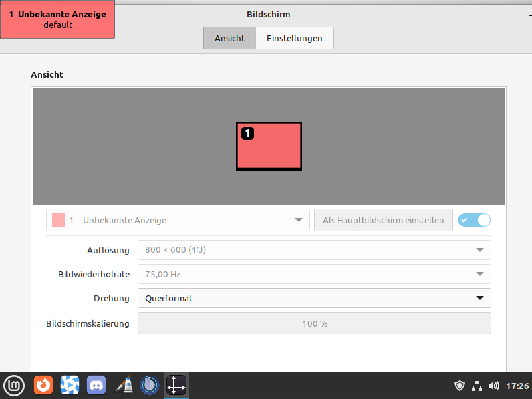Open the network connection tray icon
532x399 pixels.
pyautogui.click(x=477, y=386)
